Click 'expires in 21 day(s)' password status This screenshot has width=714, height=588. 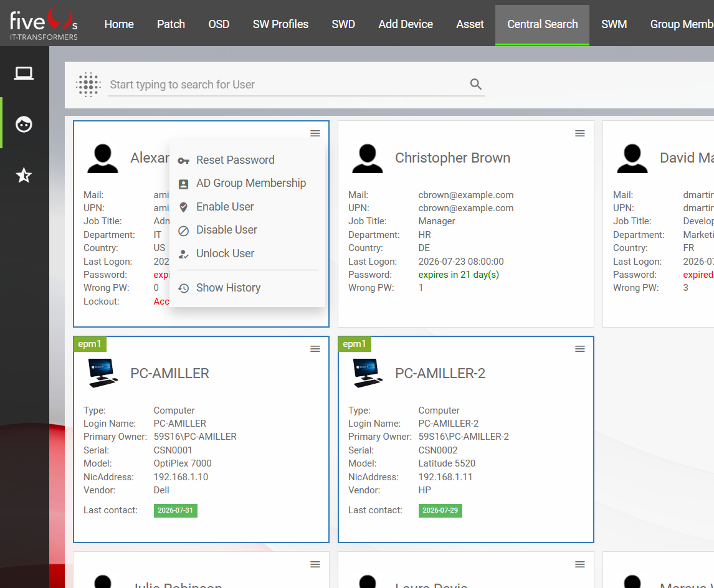(459, 275)
